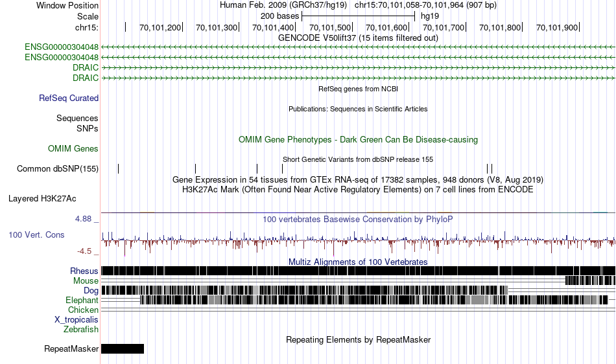
Task: Click the upper ENSG00000304048 transcript label
Action: point(62,47)
